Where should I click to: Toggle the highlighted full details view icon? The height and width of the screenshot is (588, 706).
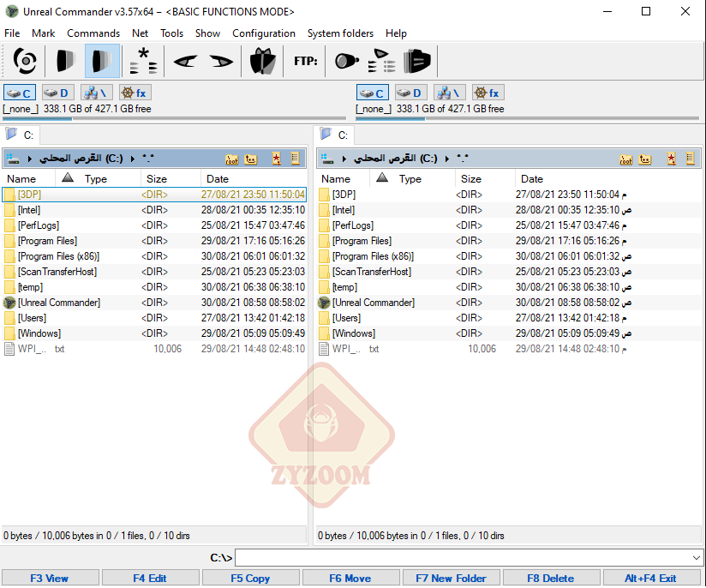pos(102,61)
